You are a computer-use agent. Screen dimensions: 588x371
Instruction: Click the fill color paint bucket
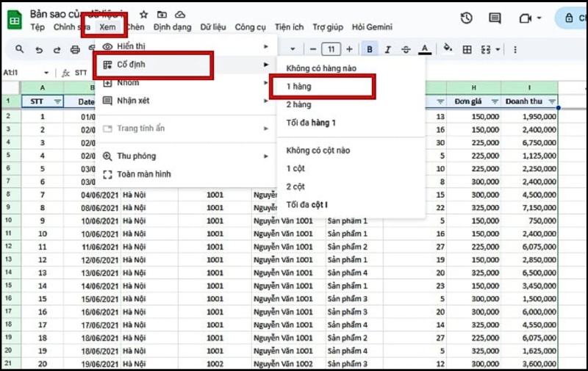[x=448, y=49]
